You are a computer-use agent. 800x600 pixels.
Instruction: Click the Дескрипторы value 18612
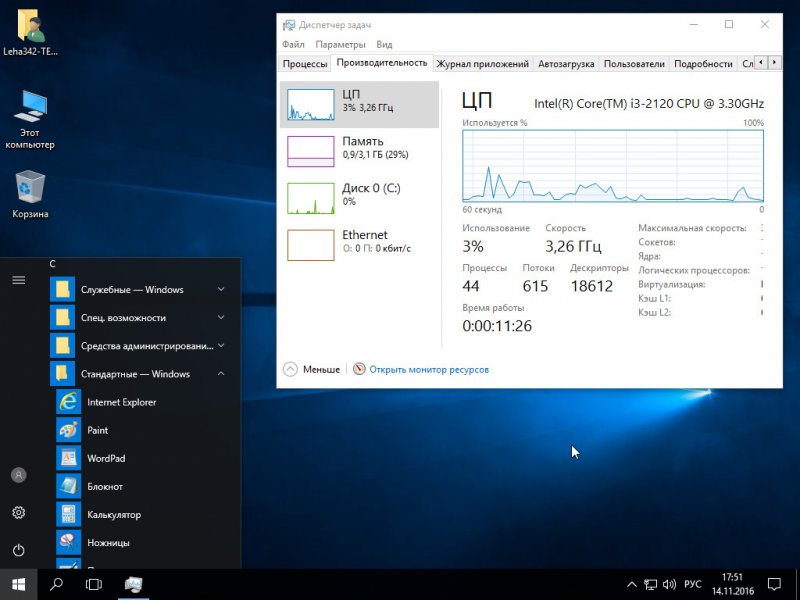[592, 286]
